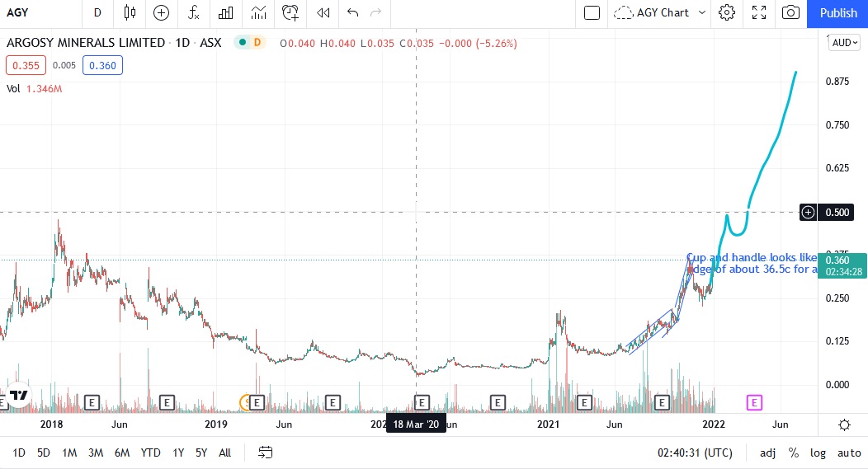
Task: Open timezone menu at 02:40:31 (UTC)
Action: (695, 453)
